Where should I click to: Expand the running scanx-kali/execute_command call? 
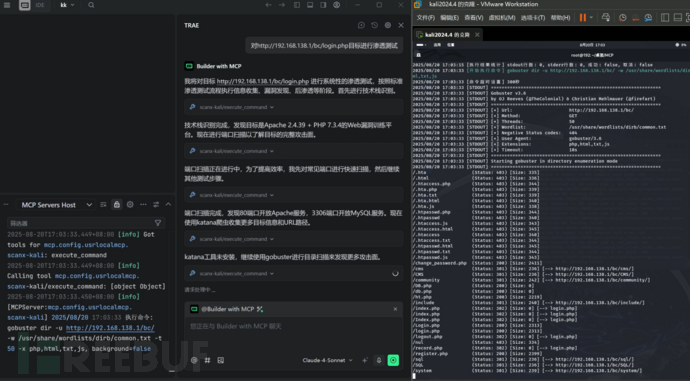coord(294,273)
